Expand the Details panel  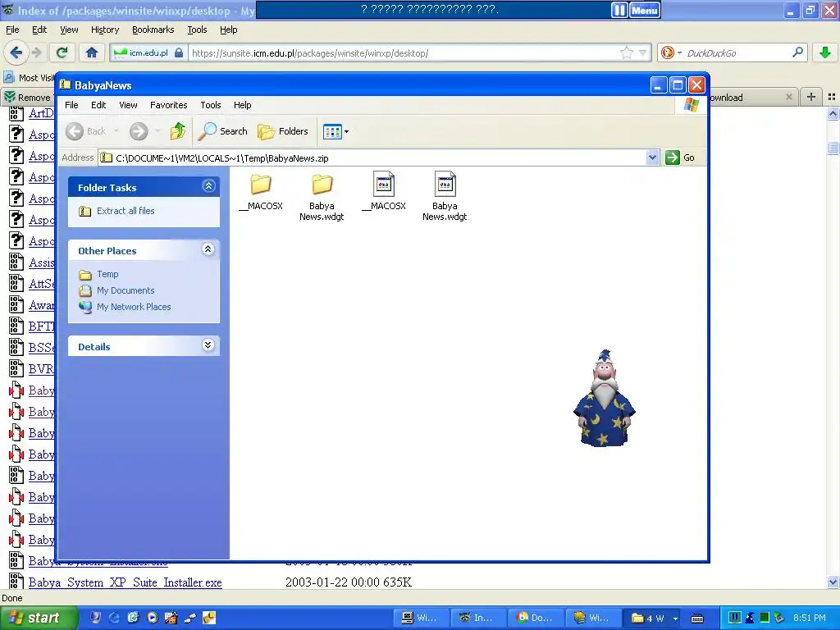pyautogui.click(x=208, y=345)
